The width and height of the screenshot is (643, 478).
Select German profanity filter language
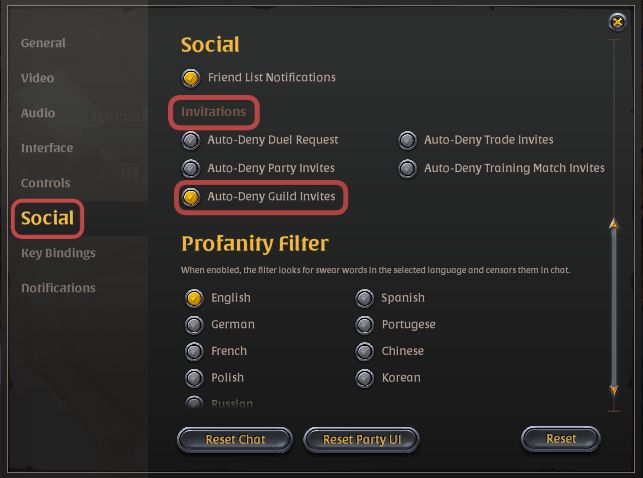pyautogui.click(x=194, y=325)
